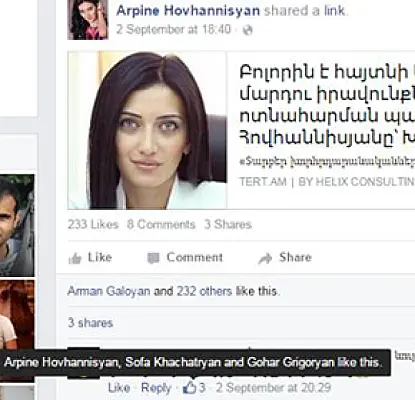Viewport: 415px width, 400px height.
Task: Like the comment via its Like link
Action: click(119, 388)
